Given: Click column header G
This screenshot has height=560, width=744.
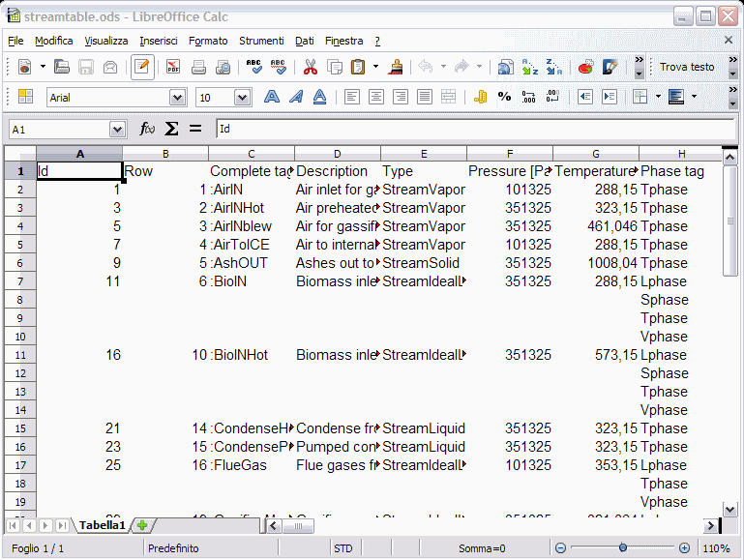Looking at the screenshot, I should pos(595,154).
